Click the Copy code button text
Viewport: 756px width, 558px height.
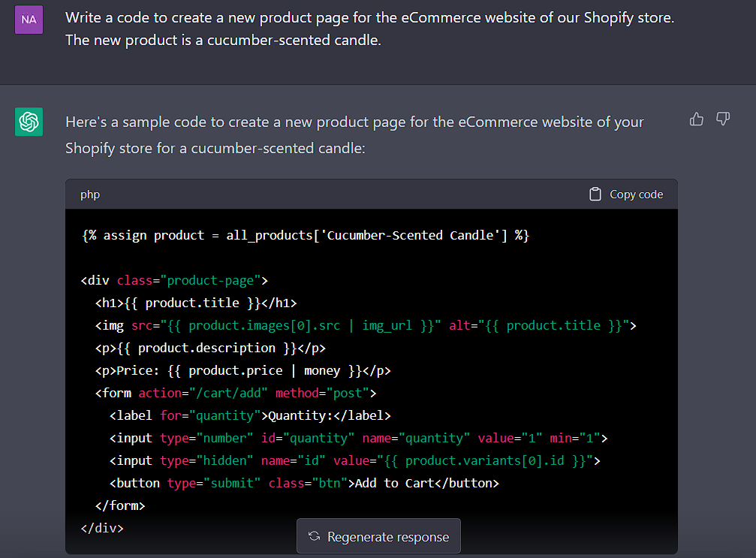tap(637, 195)
